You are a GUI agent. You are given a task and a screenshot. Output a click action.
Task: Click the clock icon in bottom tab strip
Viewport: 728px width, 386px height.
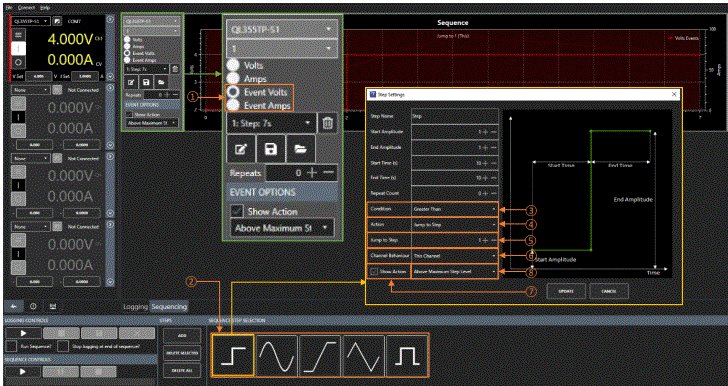point(33,307)
